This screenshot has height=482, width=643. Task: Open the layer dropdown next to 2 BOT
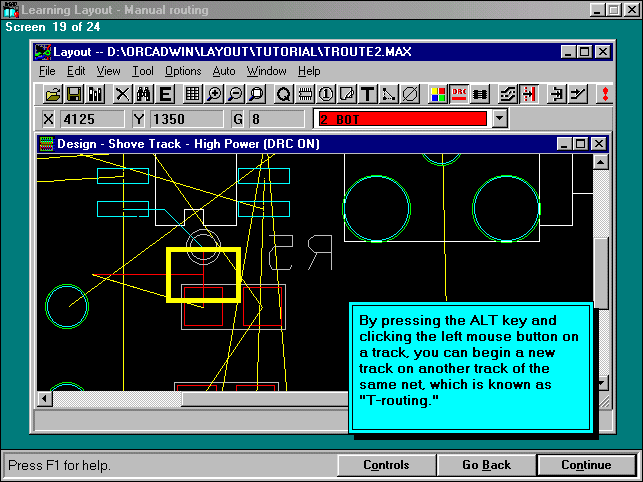tap(500, 119)
